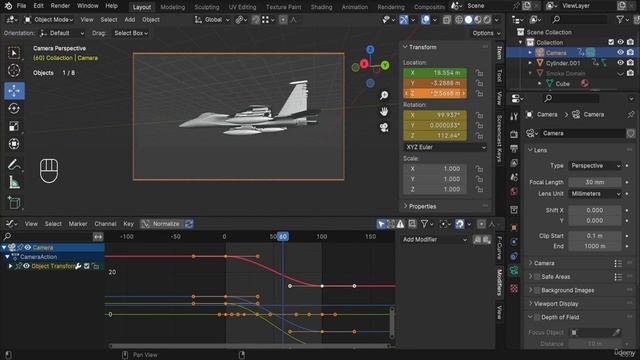Activate the Rotate tool
Screen dimensions: 640x360
14,109
